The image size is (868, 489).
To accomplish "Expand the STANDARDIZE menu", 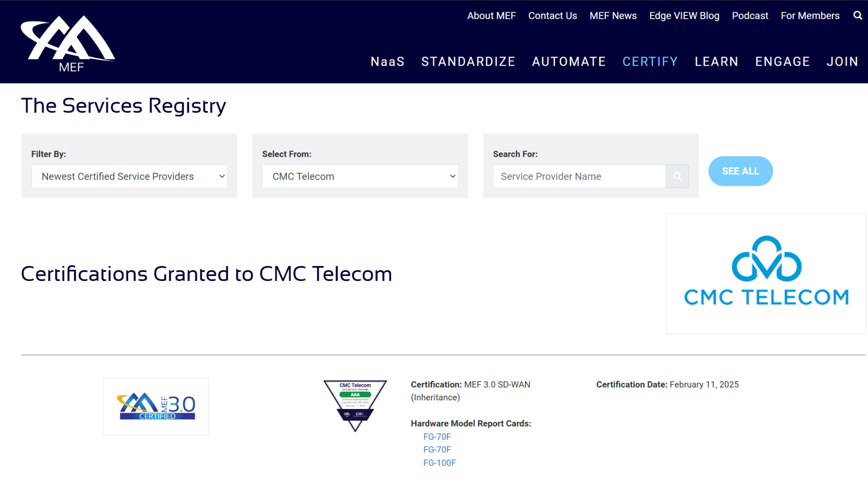I will [468, 62].
